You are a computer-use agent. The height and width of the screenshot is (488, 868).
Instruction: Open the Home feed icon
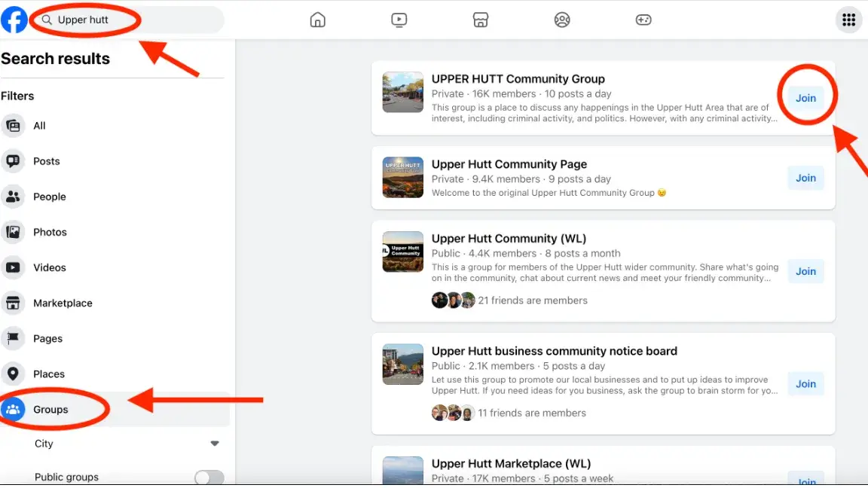318,20
